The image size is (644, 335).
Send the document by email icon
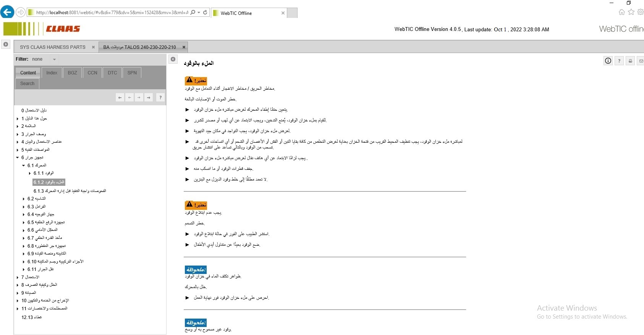click(641, 61)
